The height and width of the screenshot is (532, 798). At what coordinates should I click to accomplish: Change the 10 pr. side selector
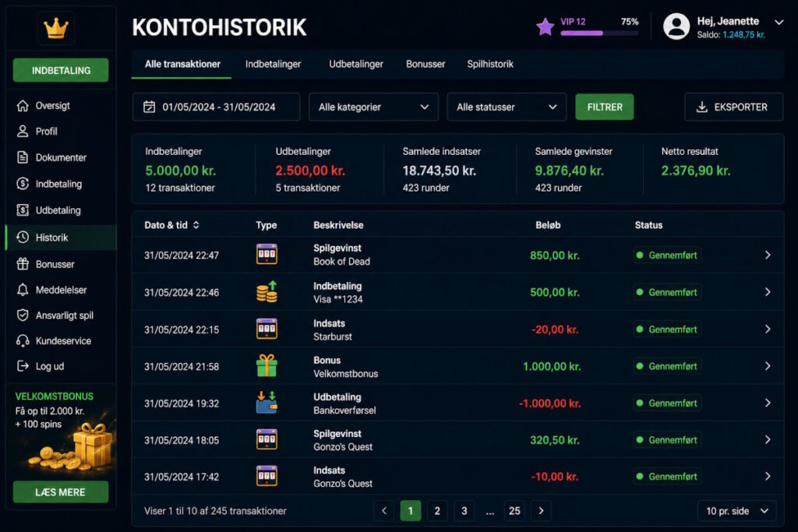737,511
